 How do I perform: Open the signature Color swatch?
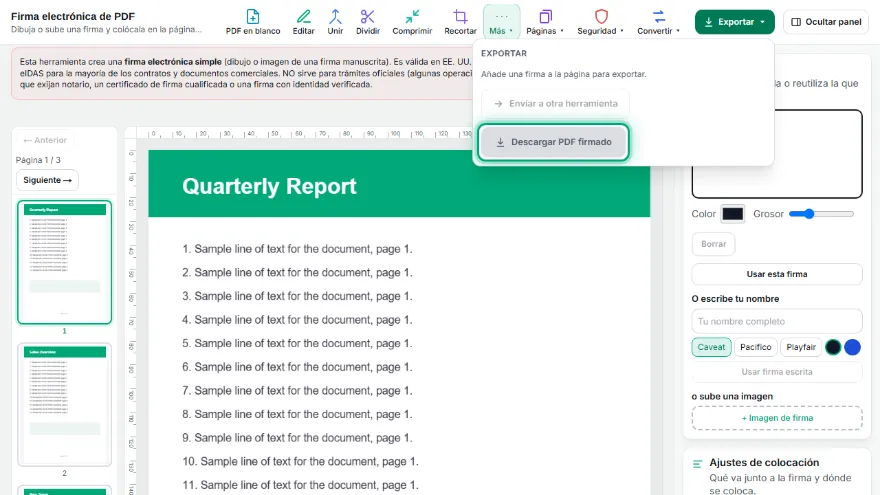tap(732, 214)
